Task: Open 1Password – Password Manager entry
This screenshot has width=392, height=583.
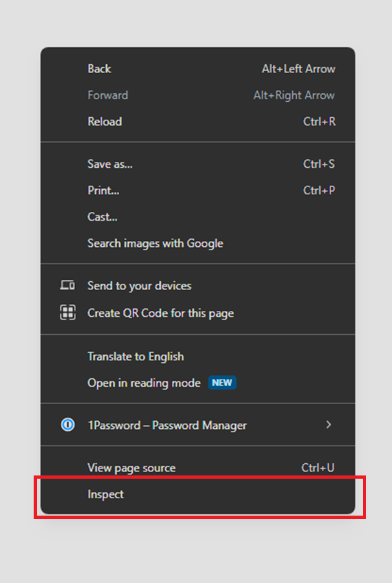Action: point(198,425)
